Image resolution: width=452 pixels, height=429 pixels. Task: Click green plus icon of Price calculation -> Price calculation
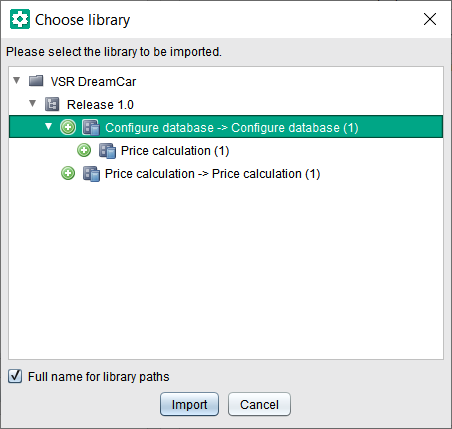(x=68, y=173)
